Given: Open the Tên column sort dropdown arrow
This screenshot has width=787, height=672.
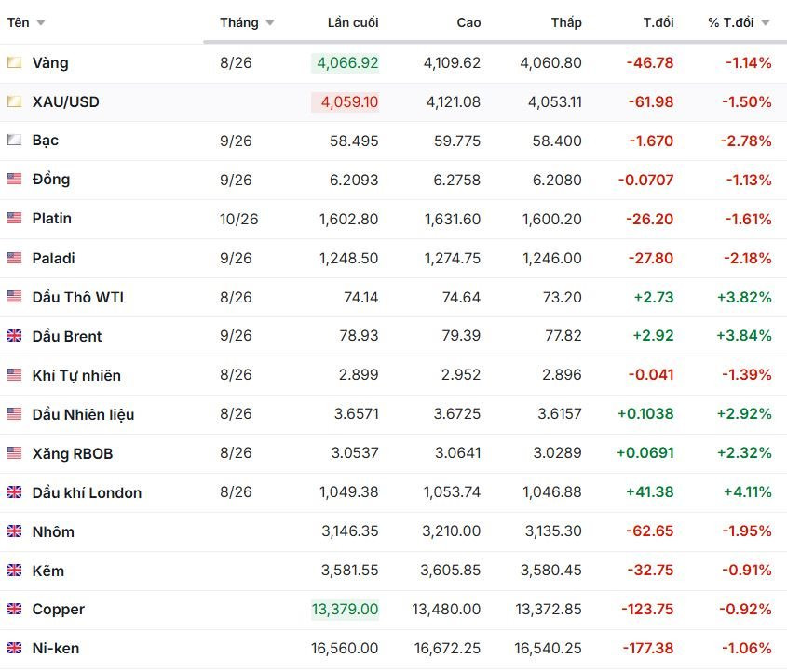Looking at the screenshot, I should (x=41, y=22).
